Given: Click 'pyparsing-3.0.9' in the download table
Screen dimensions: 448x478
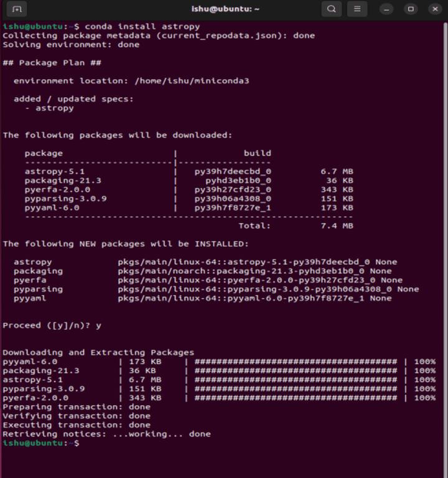Looking at the screenshot, I should (x=65, y=199).
